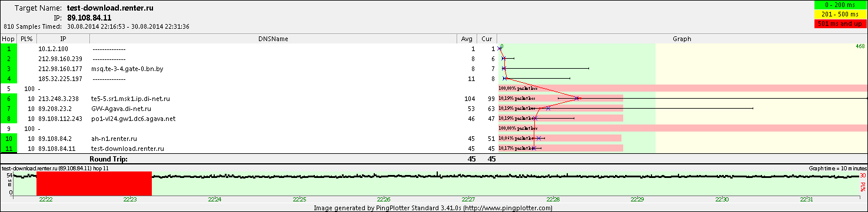Select IP address 89.208.23.2
868x212 pixels.
[x=55, y=109]
